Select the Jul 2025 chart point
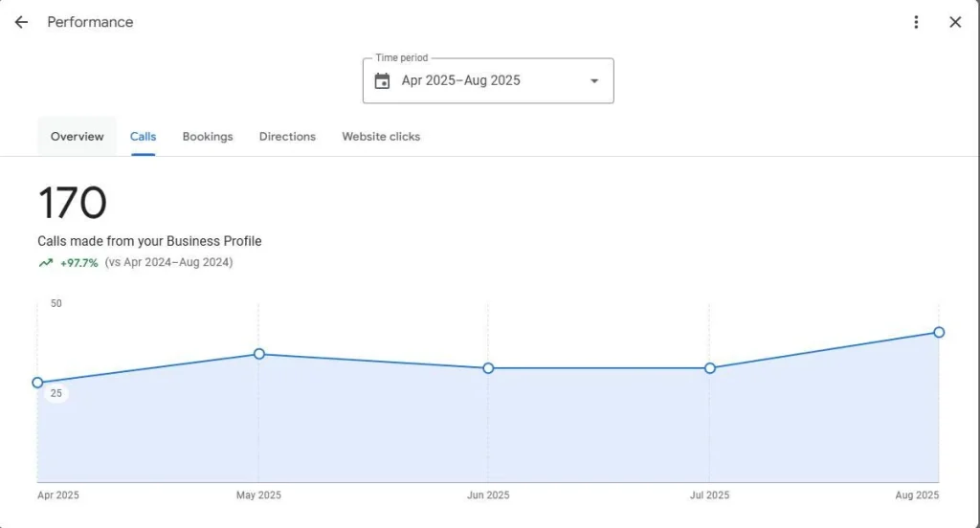 pos(709,368)
